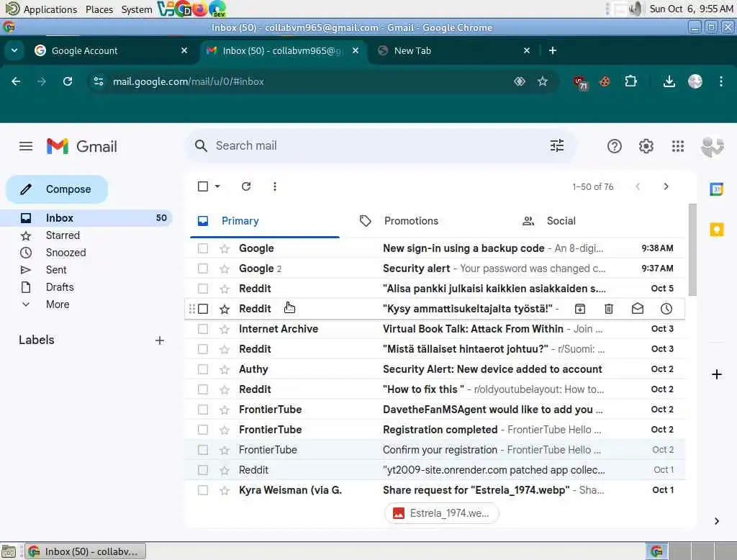Toggle the select-all emails checkbox
The width and height of the screenshot is (737, 560).
[x=203, y=186]
